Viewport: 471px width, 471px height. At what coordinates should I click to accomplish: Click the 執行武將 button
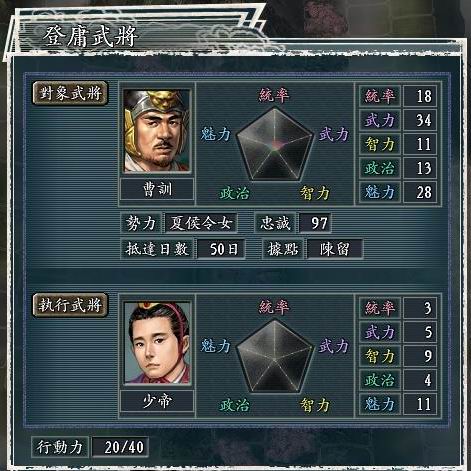70,305
